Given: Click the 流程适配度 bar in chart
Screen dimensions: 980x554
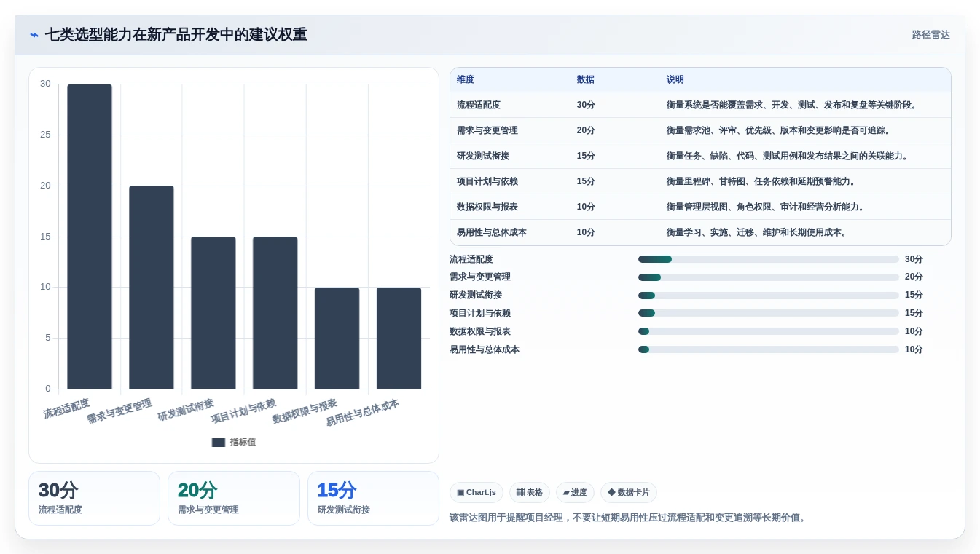Looking at the screenshot, I should (x=90, y=237).
